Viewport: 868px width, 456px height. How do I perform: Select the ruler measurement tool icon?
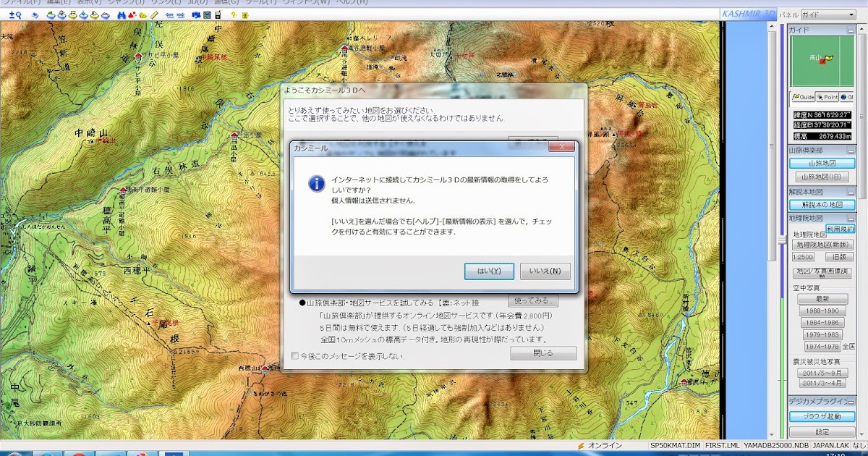[154, 15]
